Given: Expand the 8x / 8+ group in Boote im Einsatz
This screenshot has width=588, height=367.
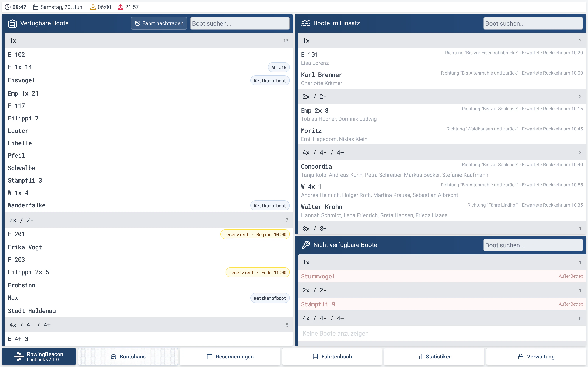Looking at the screenshot, I should (x=442, y=228).
